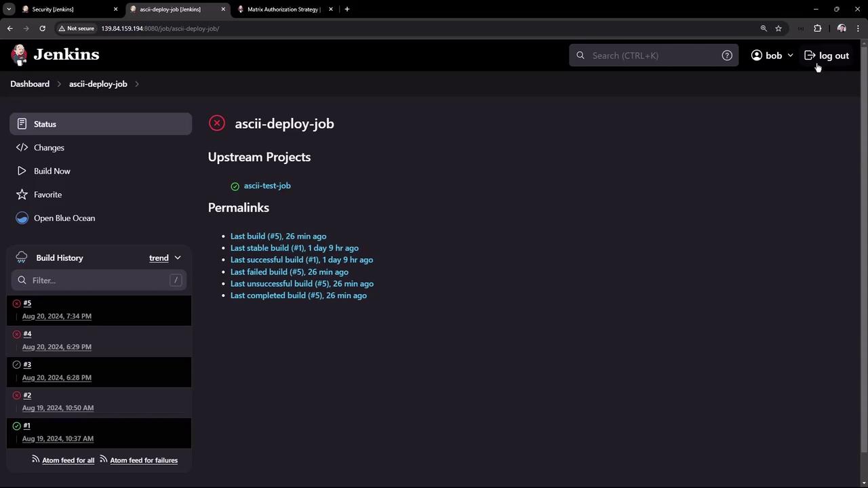868x488 pixels.
Task: Click the Aug 19, 2024, 10:37 AM timestamp
Action: tap(58, 439)
